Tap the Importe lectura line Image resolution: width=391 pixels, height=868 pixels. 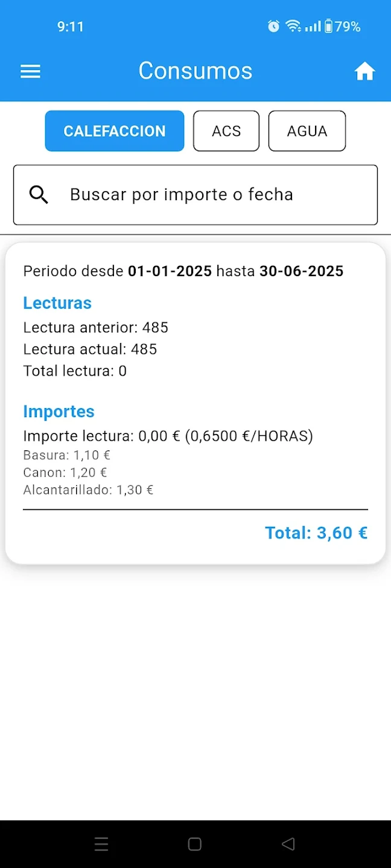[x=168, y=436]
